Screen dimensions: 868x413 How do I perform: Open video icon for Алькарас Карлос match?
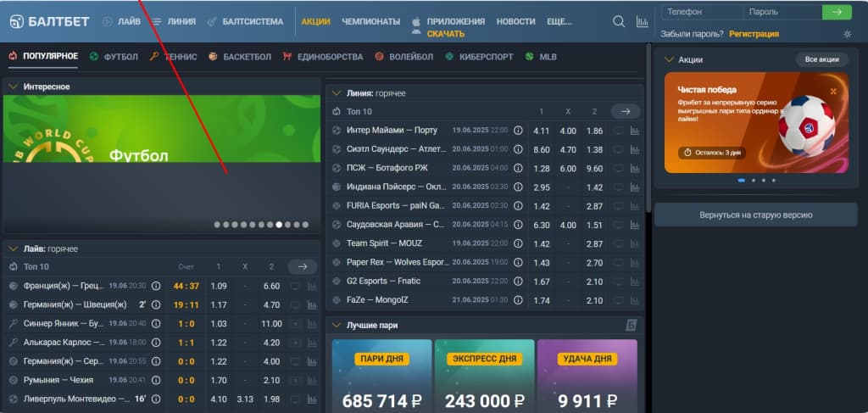(295, 343)
